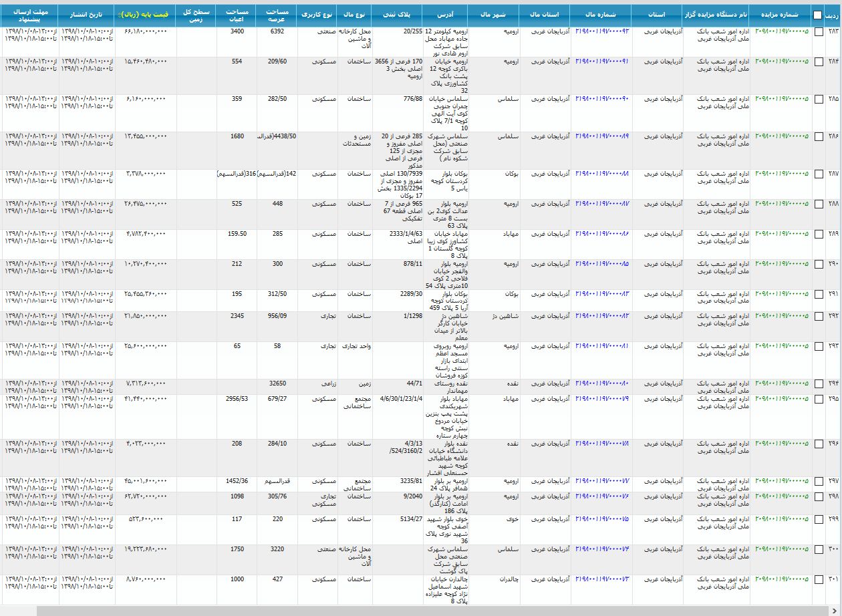842x616 pixels.
Task: Tick the checkbox for row 293
Action: coord(819,346)
